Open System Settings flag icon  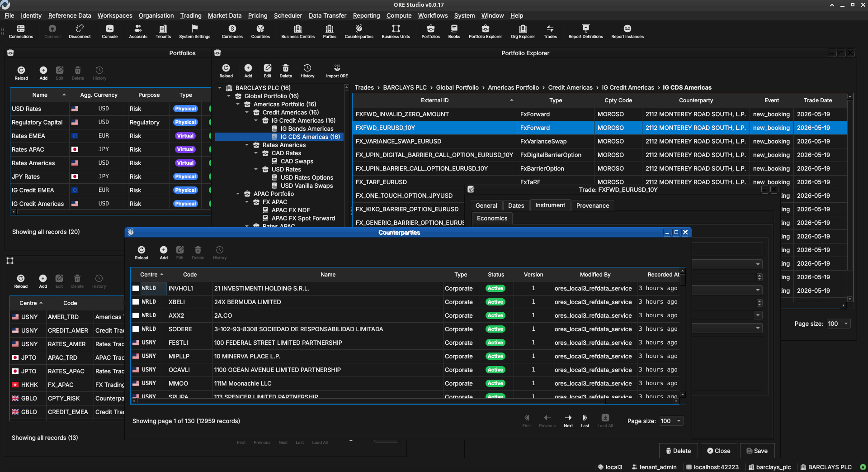tap(194, 32)
